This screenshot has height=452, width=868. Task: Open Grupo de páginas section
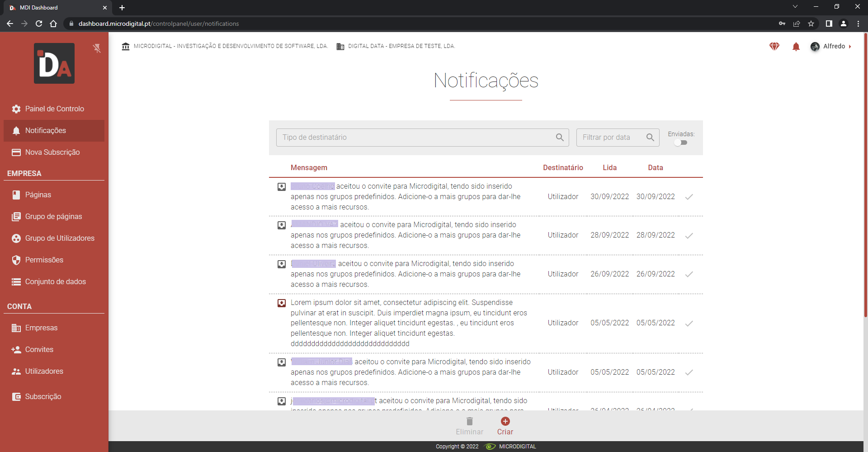click(x=54, y=216)
